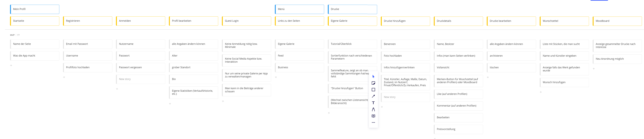Open the Startseite feature card

(x=34, y=21)
